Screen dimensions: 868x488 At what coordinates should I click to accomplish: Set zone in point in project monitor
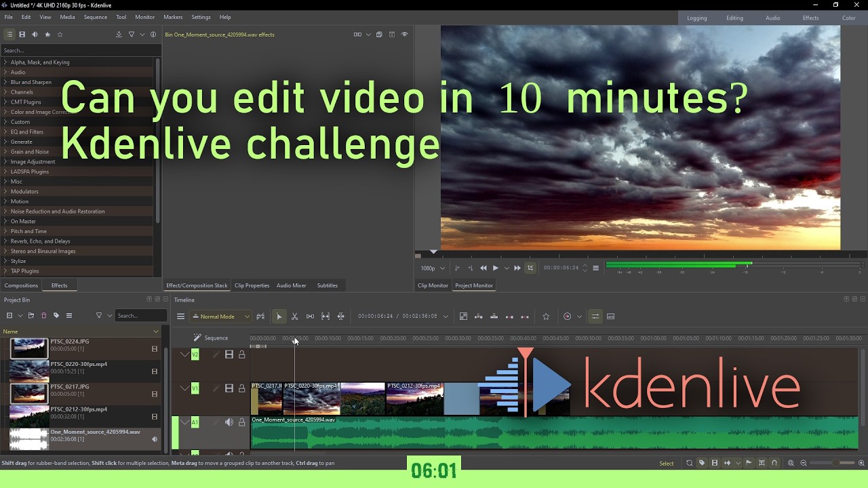[x=457, y=268]
